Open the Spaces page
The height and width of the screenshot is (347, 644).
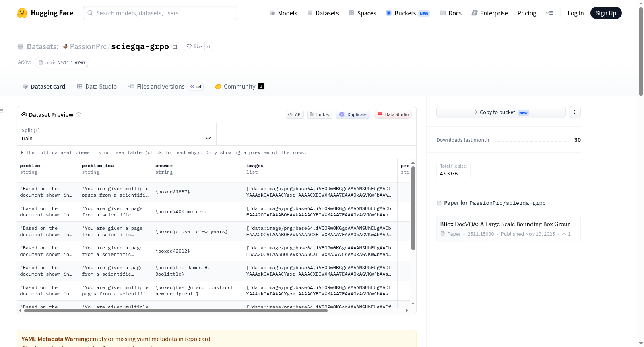[363, 13]
